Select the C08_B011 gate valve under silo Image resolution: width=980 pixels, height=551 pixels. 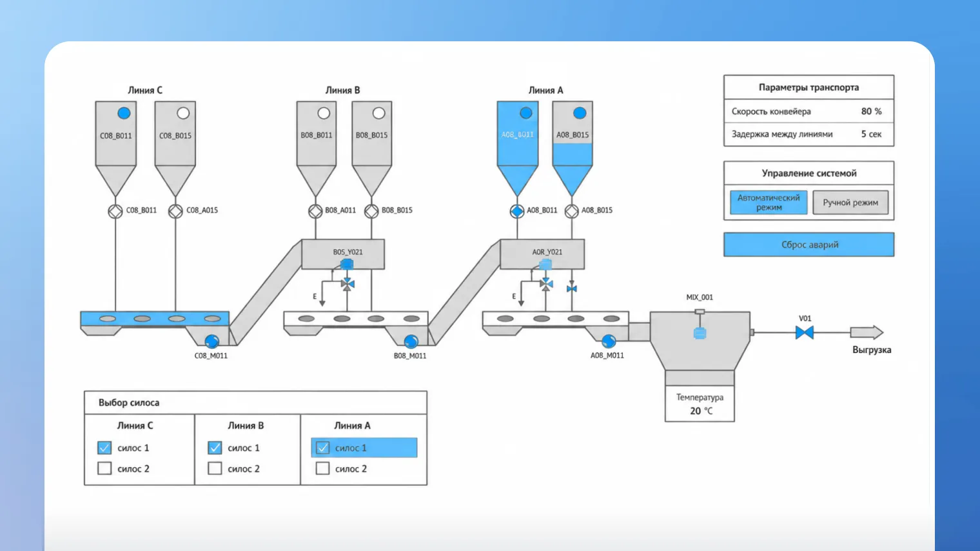(x=115, y=211)
